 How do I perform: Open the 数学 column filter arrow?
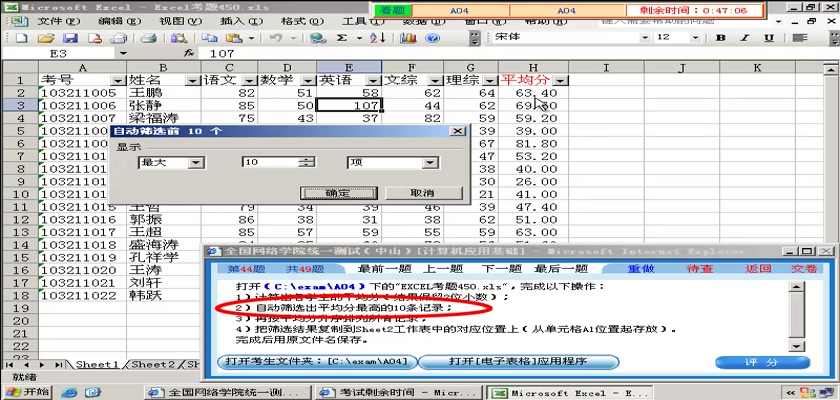[308, 80]
